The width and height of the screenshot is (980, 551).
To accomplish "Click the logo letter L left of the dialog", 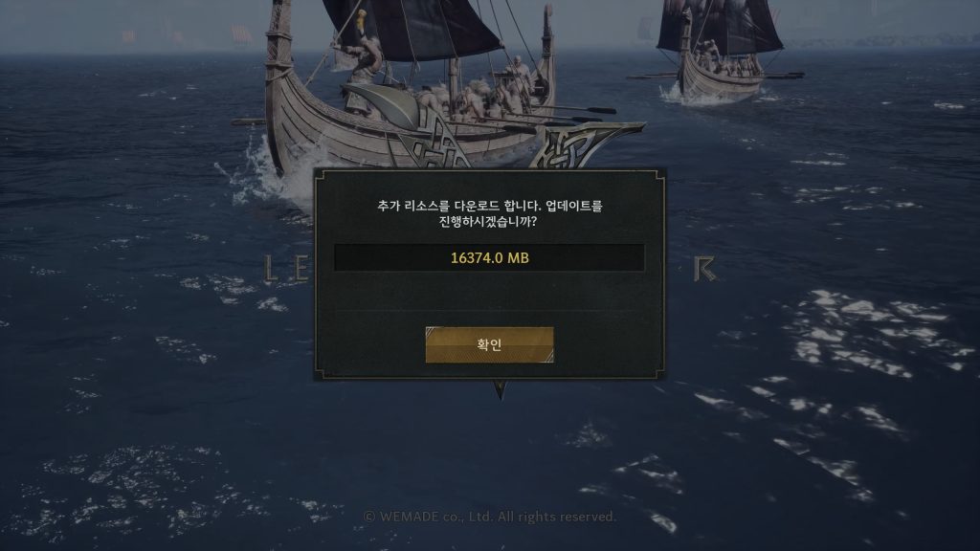I will tap(271, 268).
